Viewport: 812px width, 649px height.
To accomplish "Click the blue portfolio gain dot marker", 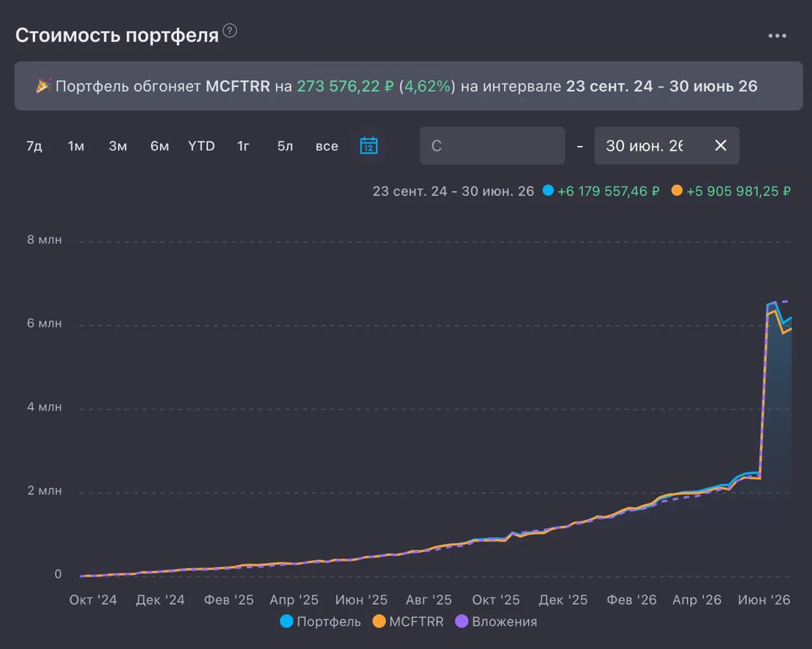I will (x=548, y=190).
